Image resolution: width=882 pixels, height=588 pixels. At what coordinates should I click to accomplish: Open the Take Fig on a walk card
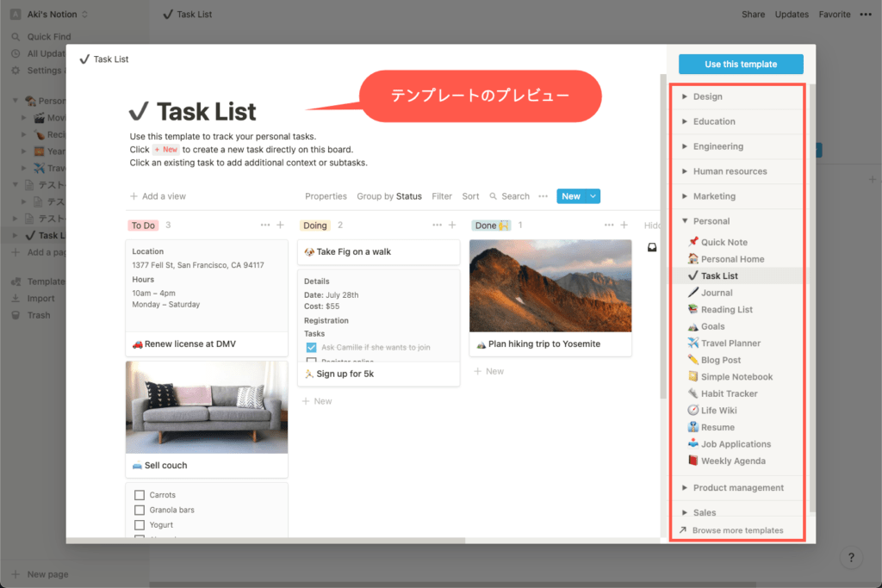click(x=379, y=252)
